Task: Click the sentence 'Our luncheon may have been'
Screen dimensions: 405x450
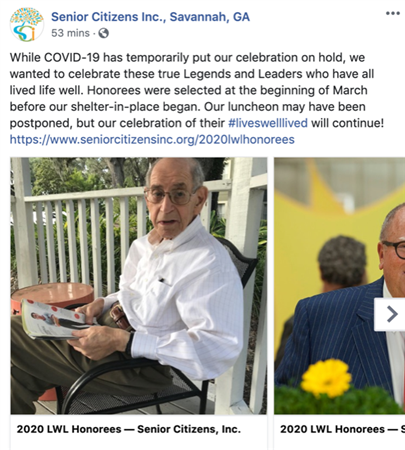Action: tap(285, 107)
